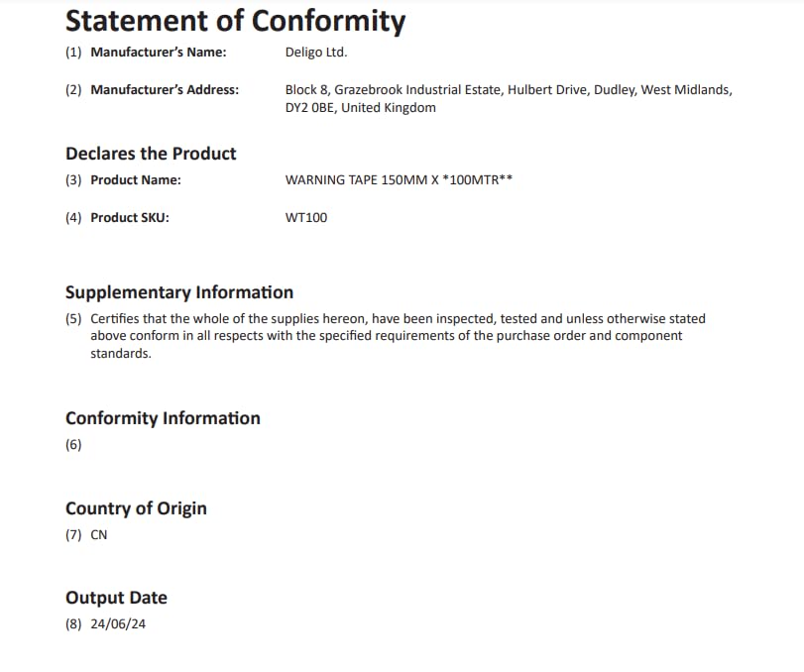Click the DY2 0BE postcode line

361,108
